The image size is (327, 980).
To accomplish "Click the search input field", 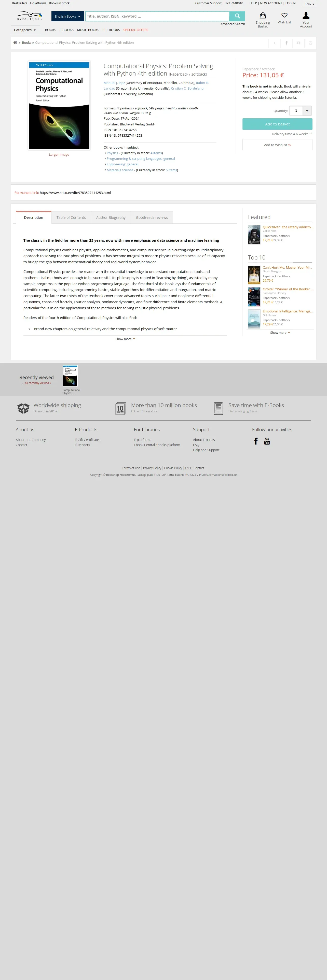I will click(x=157, y=16).
